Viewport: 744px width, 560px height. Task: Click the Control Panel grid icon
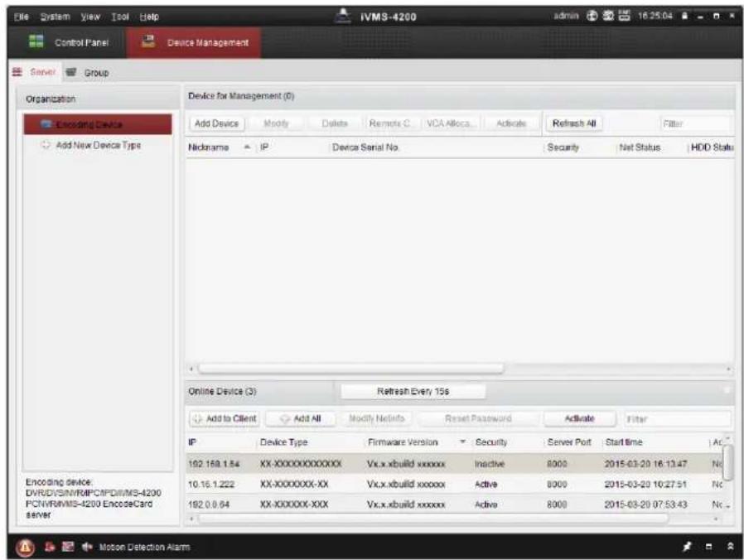point(36,41)
